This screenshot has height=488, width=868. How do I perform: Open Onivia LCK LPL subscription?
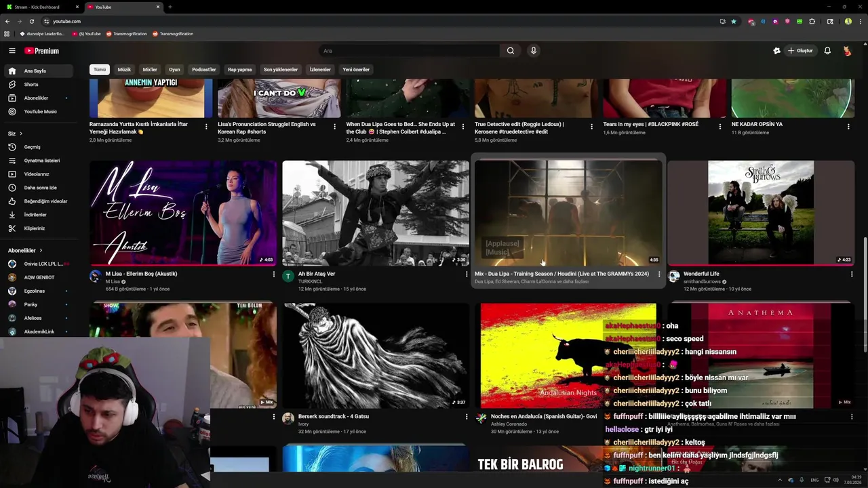point(39,264)
